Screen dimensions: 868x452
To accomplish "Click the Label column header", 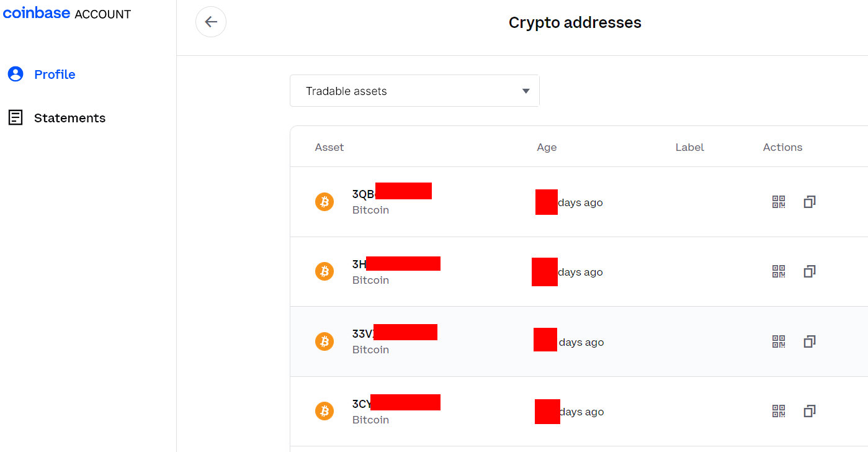I will (689, 147).
